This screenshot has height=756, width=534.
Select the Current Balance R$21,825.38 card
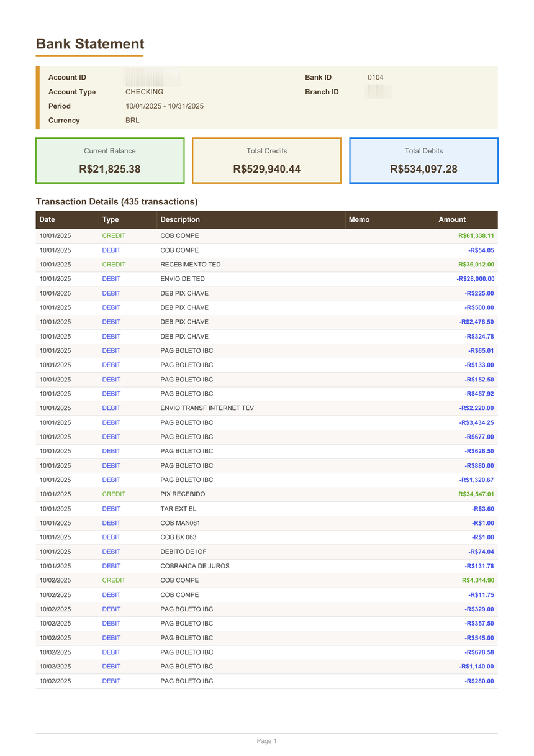click(x=110, y=160)
